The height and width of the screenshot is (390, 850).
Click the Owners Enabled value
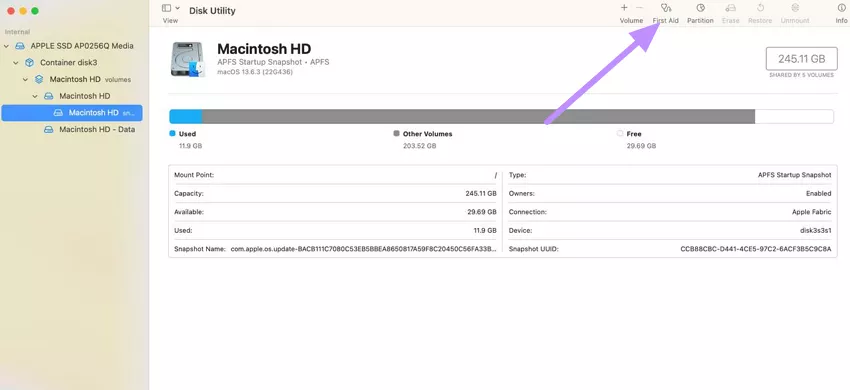click(x=819, y=194)
